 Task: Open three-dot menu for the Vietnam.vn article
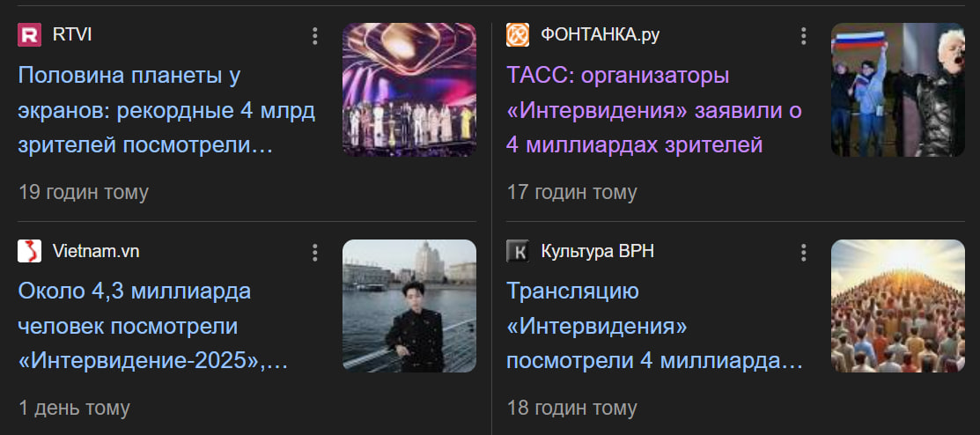pyautogui.click(x=314, y=252)
